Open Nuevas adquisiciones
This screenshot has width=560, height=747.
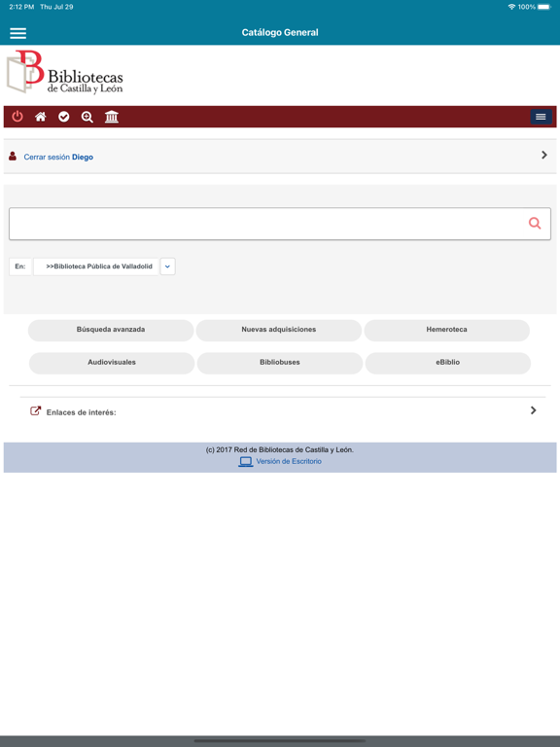point(279,330)
